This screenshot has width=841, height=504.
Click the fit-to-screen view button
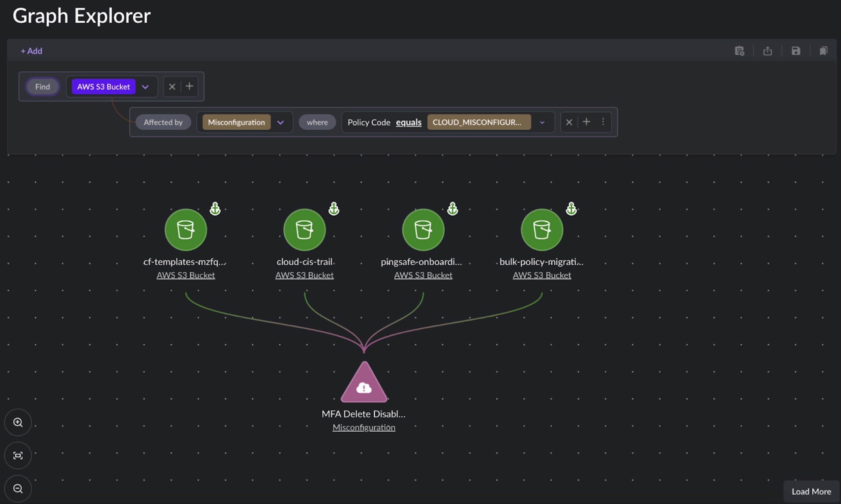point(18,455)
